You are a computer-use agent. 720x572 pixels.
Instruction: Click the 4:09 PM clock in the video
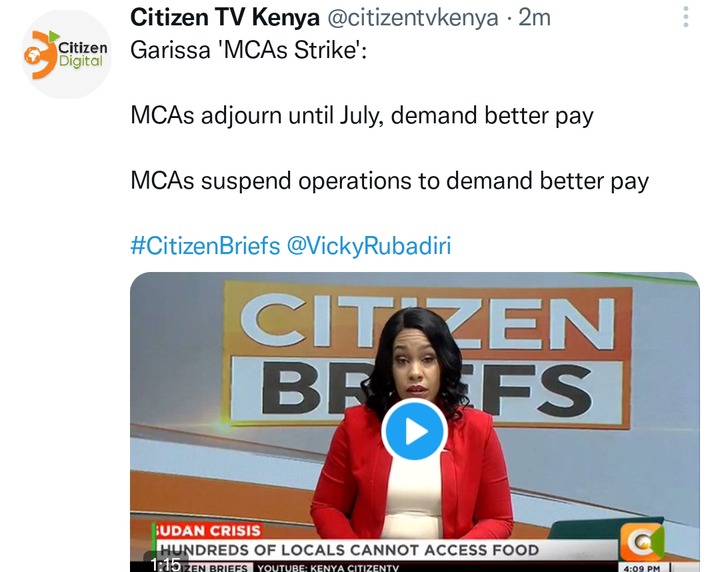pos(641,568)
